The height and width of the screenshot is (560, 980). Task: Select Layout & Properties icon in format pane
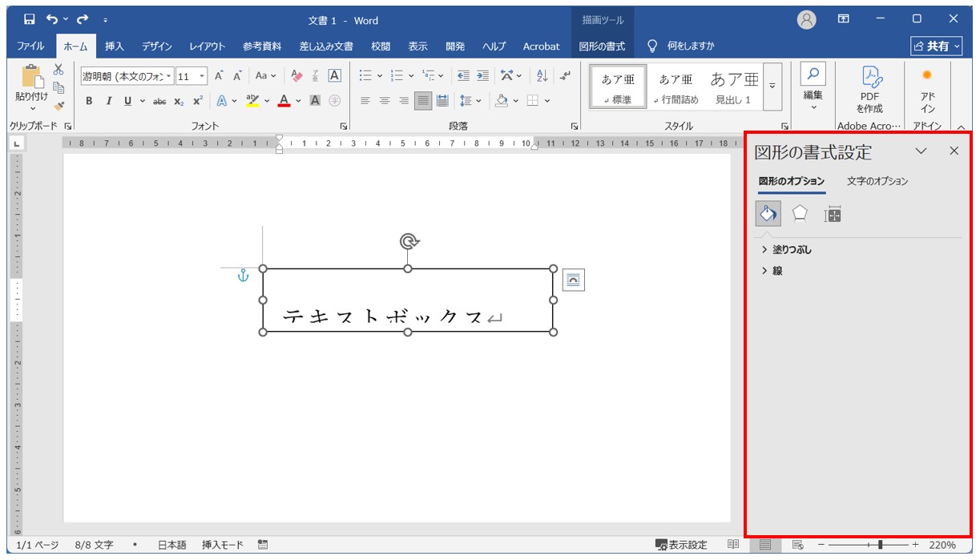833,214
